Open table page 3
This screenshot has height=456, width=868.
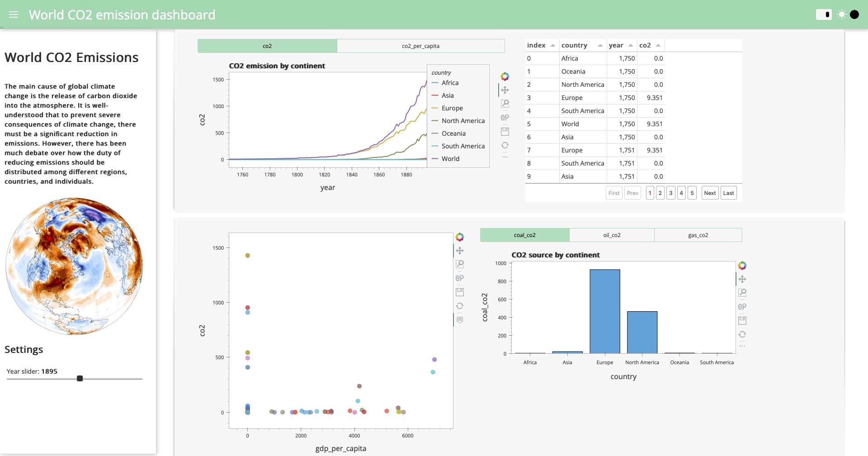pos(670,193)
